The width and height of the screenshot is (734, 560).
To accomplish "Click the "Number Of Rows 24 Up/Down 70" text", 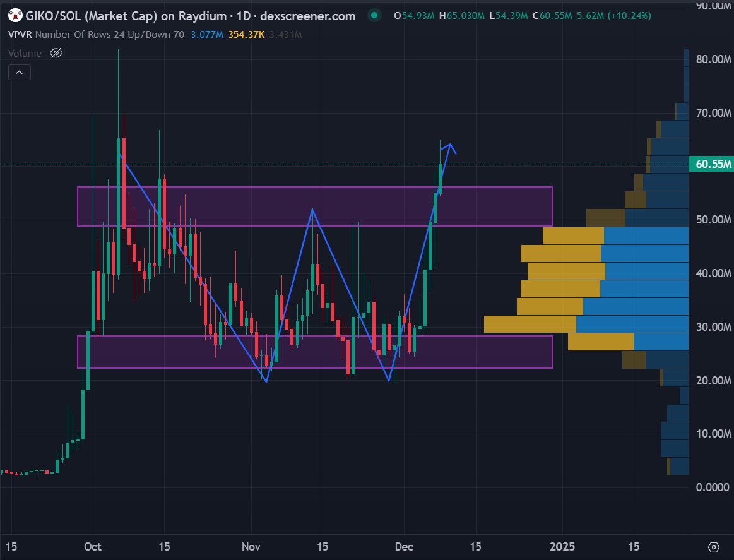I will (110, 35).
